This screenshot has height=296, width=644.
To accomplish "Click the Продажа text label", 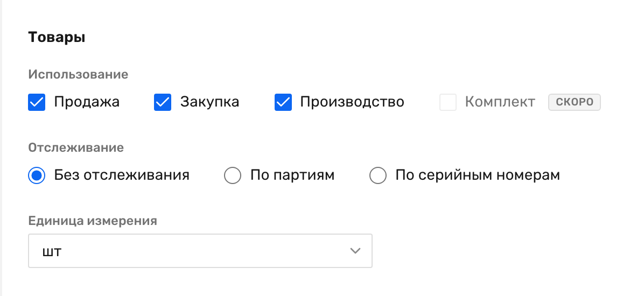I will (x=87, y=102).
